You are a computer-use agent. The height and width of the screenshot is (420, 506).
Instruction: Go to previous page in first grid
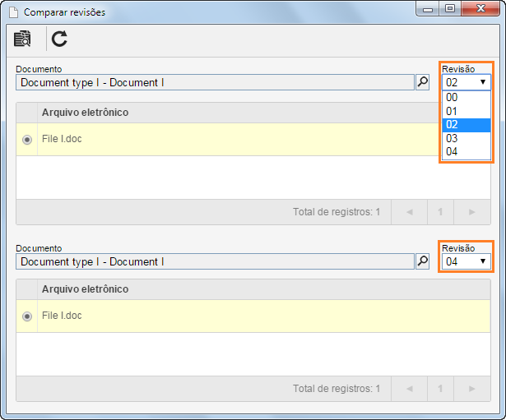(x=410, y=212)
